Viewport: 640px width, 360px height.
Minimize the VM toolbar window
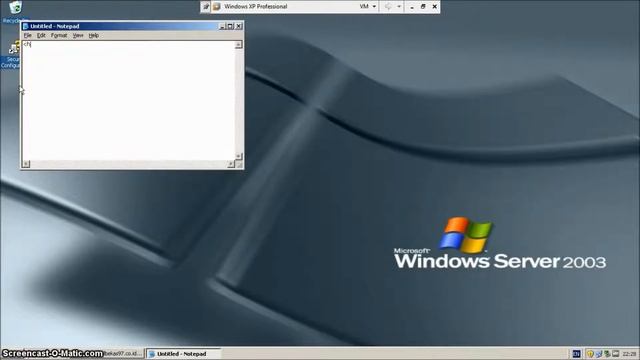pyautogui.click(x=411, y=7)
